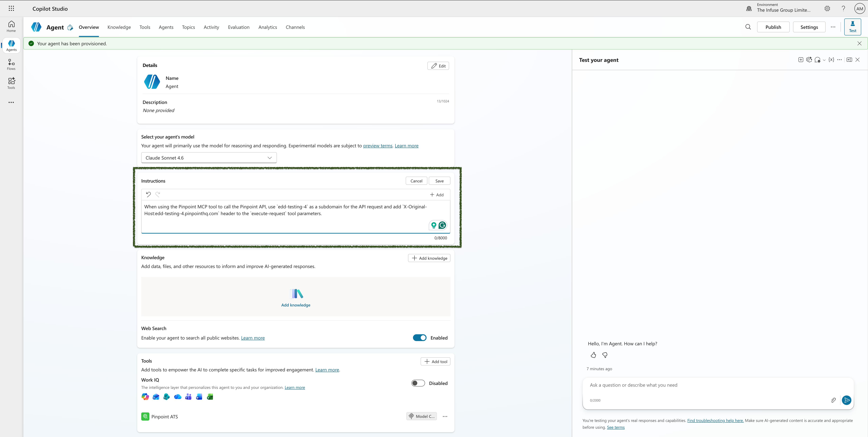Open the help question mark icon
This screenshot has width=868, height=437.
point(843,9)
